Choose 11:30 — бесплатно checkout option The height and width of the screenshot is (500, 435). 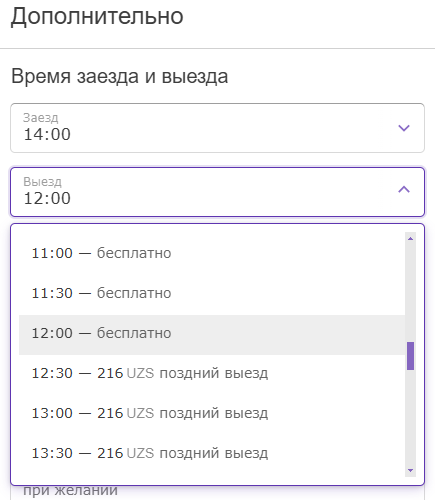pos(212,293)
